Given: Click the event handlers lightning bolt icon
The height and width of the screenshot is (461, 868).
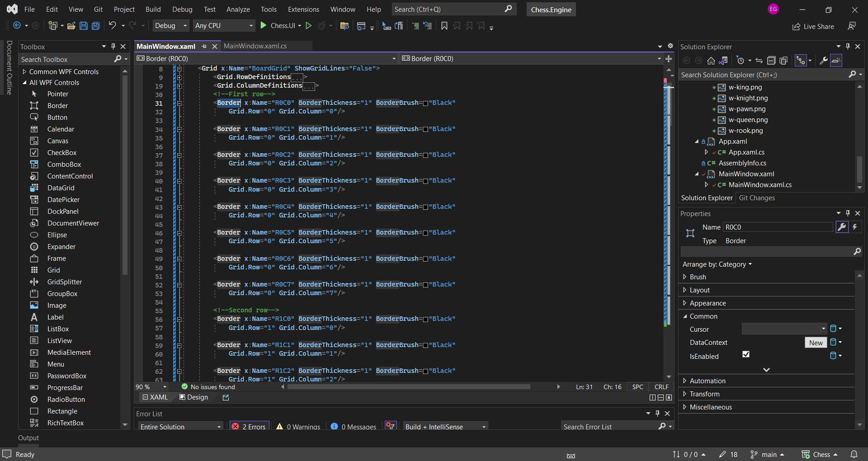Looking at the screenshot, I should tap(855, 227).
